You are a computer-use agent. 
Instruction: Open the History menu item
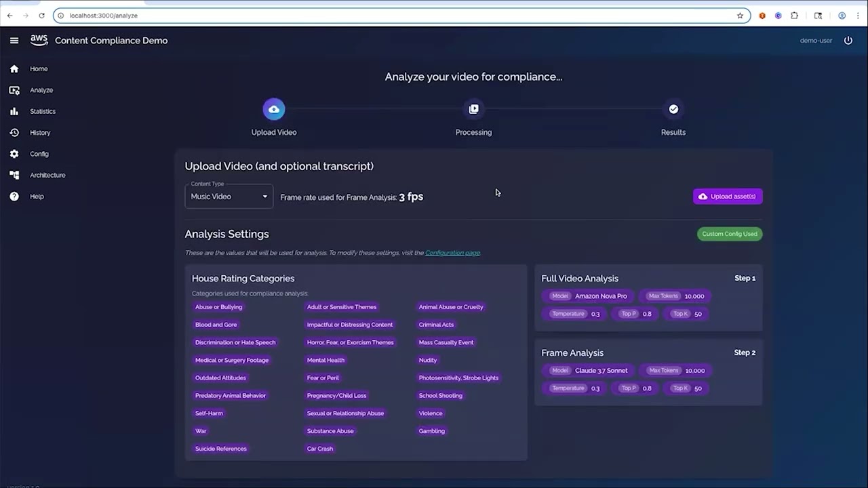(40, 133)
